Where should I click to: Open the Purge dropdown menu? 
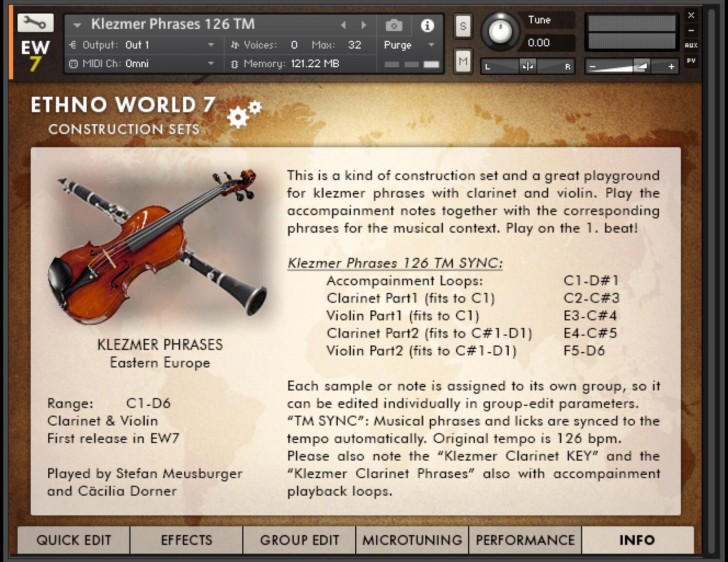click(x=408, y=45)
